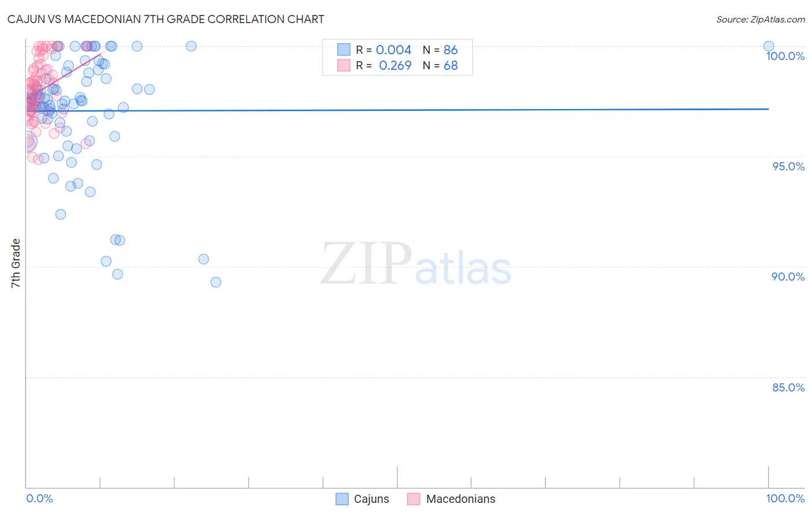Click the blue swatch beside R = 0.004
812x515 pixels.
[x=344, y=50]
